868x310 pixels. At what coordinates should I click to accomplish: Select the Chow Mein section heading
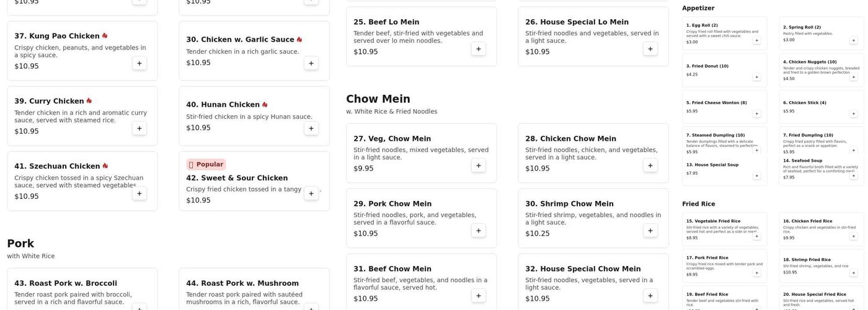tap(378, 99)
